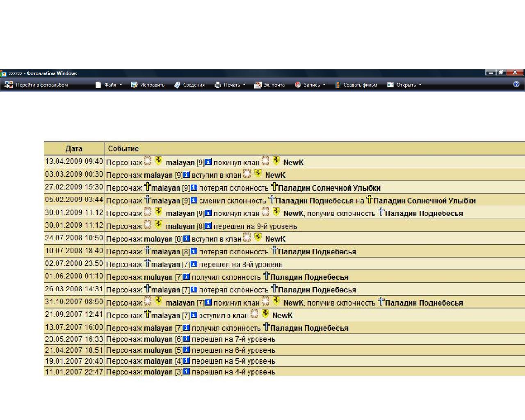525x420 pixels.
Task: Select the date 01.06.2008 01:10
Action: (x=74, y=276)
